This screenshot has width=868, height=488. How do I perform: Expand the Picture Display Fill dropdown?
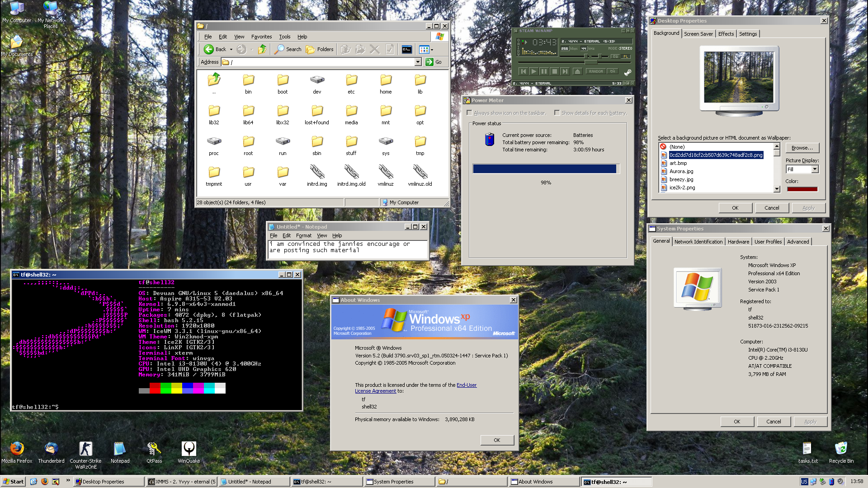(815, 169)
